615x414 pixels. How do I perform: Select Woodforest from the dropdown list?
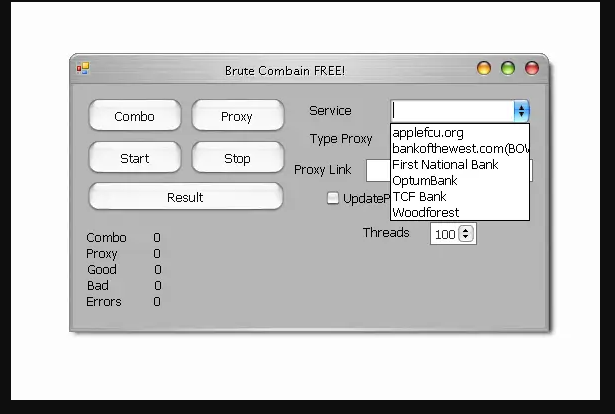pos(460,212)
